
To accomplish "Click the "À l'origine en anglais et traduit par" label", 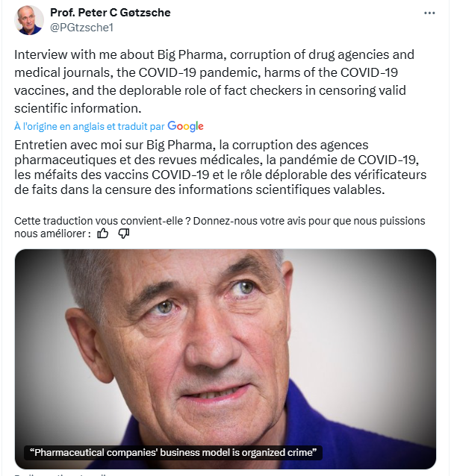I will pos(90,127).
